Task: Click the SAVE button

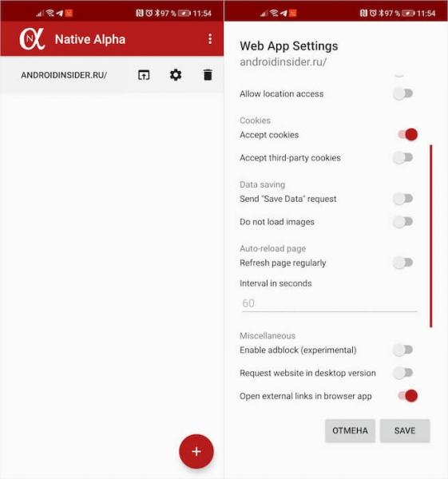Action: 405,431
